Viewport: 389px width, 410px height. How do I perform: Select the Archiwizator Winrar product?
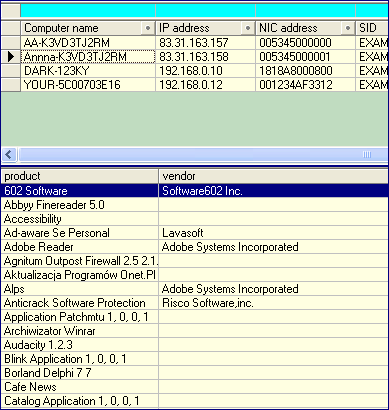(80, 331)
